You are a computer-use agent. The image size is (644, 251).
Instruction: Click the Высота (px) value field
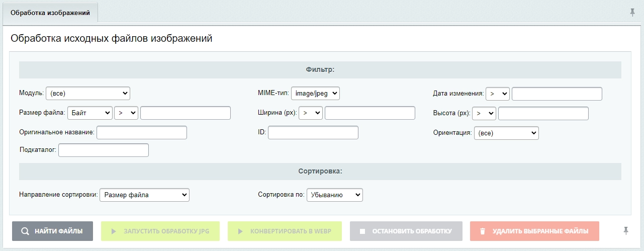[543, 113]
